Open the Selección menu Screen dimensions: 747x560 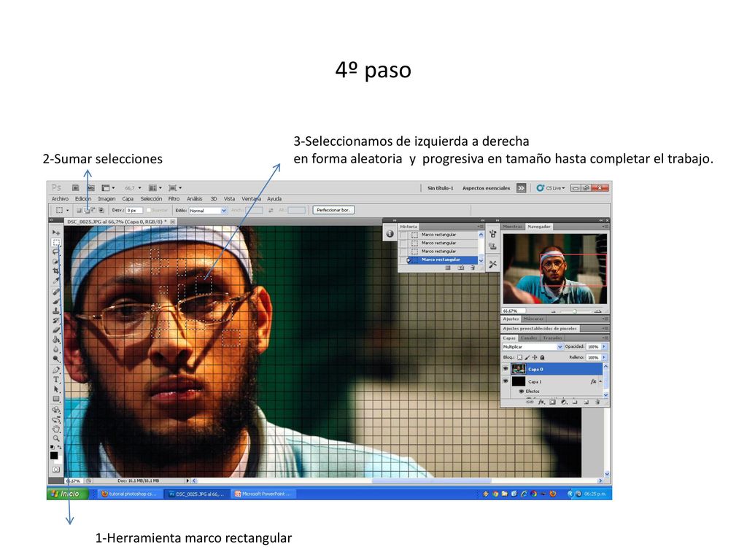151,198
